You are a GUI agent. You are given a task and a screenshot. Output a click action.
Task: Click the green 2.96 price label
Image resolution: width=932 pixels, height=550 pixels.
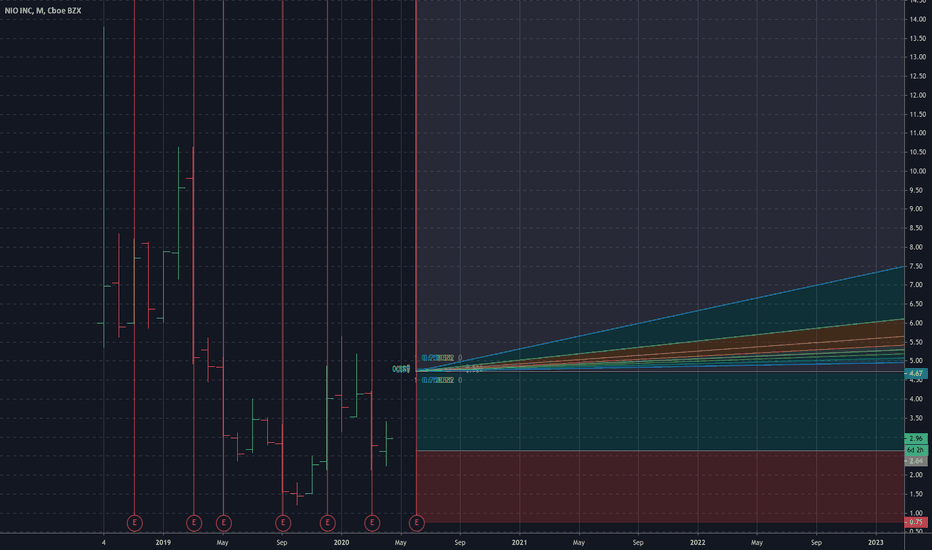pos(916,438)
